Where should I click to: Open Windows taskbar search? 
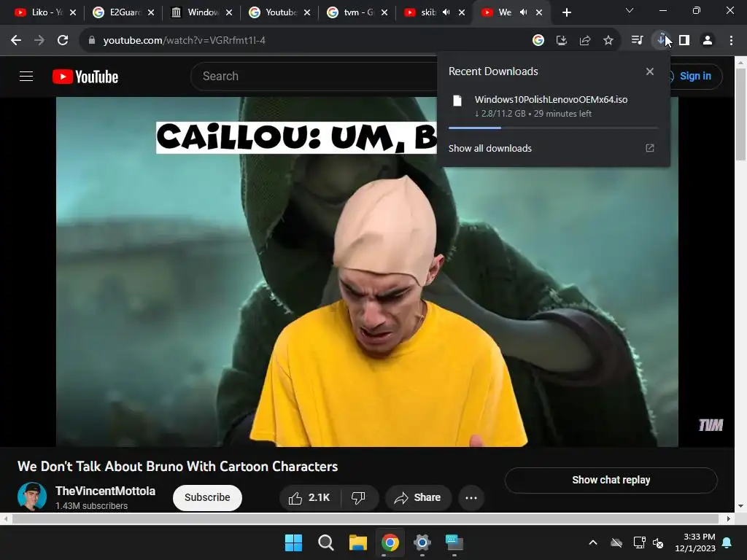coord(326,542)
